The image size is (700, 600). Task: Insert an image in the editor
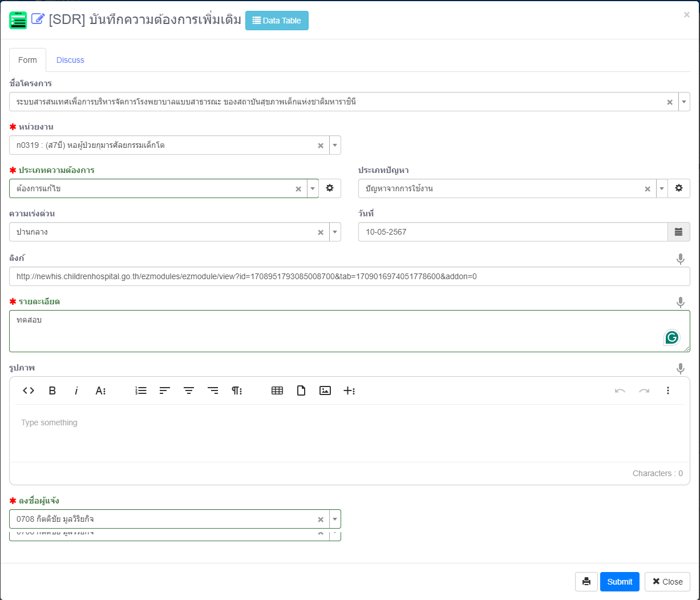tap(325, 390)
